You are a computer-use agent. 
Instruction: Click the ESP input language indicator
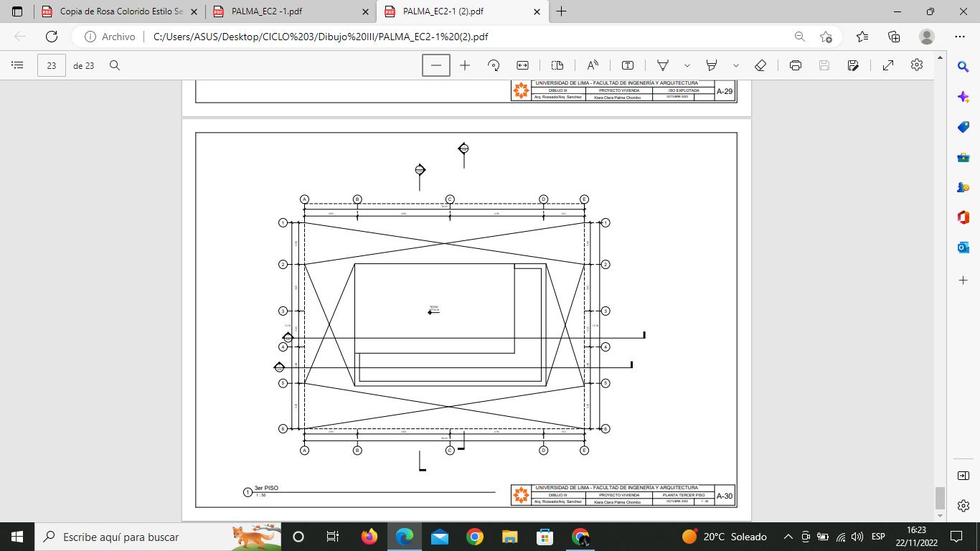[x=878, y=537]
